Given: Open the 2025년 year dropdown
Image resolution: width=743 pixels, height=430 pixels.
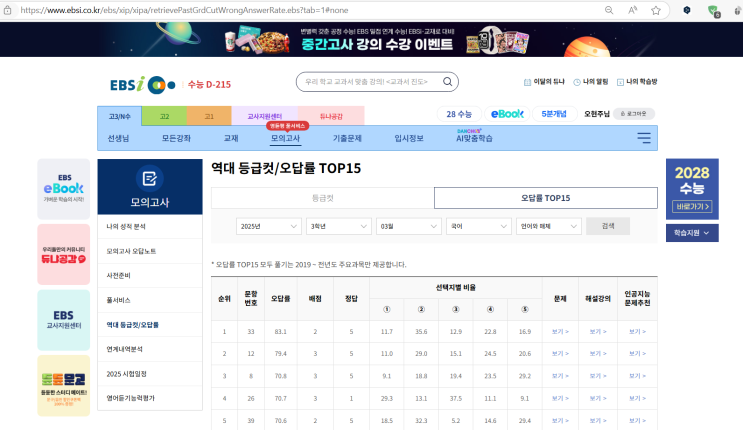Looking at the screenshot, I should tap(268, 226).
